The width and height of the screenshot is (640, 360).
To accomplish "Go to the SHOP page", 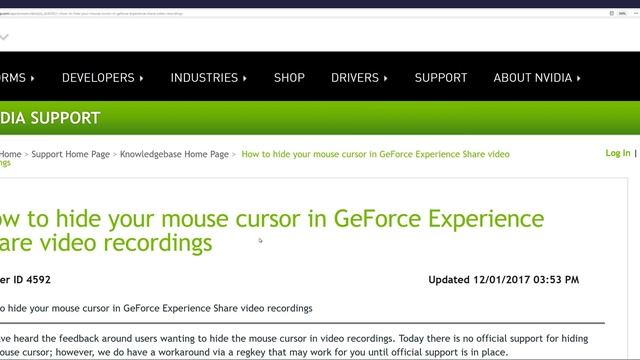I will (289, 78).
